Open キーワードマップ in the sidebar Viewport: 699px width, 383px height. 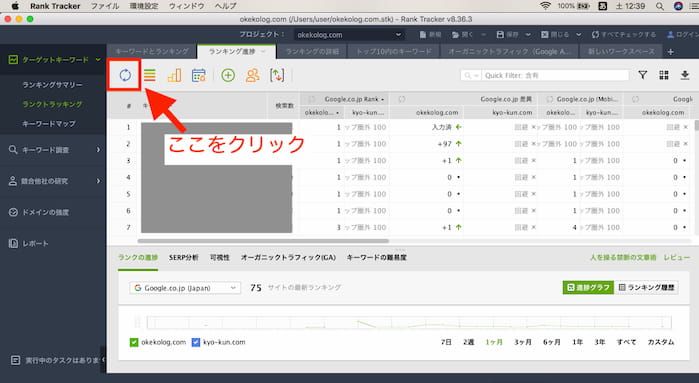click(x=49, y=124)
